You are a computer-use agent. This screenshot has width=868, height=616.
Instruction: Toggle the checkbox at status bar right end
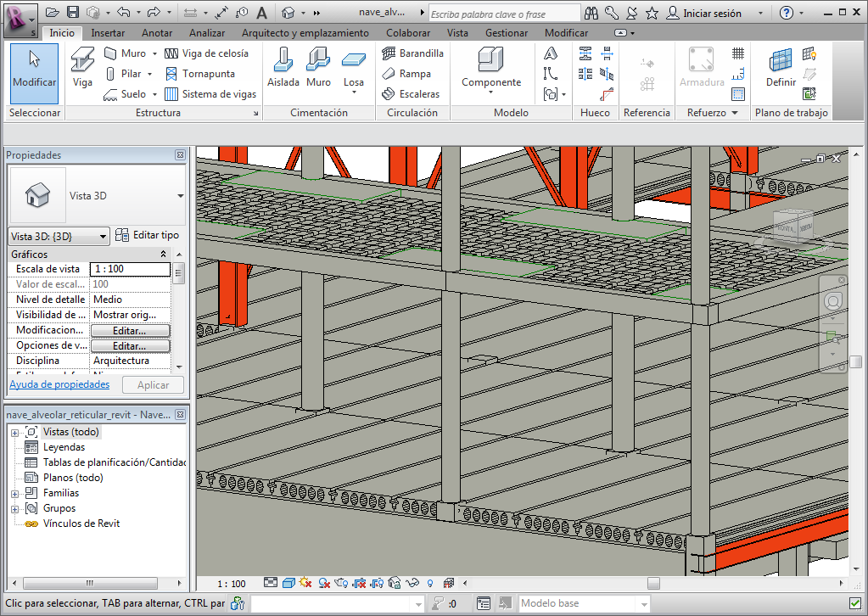pos(854,603)
